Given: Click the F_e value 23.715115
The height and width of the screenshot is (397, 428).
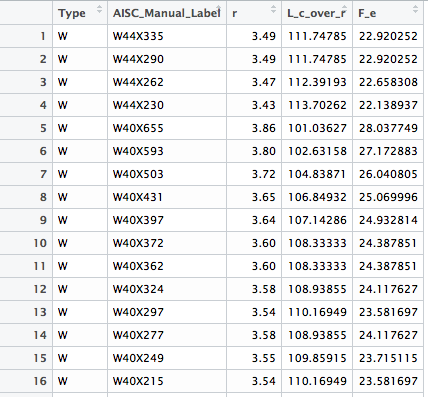Looking at the screenshot, I should [388, 358].
